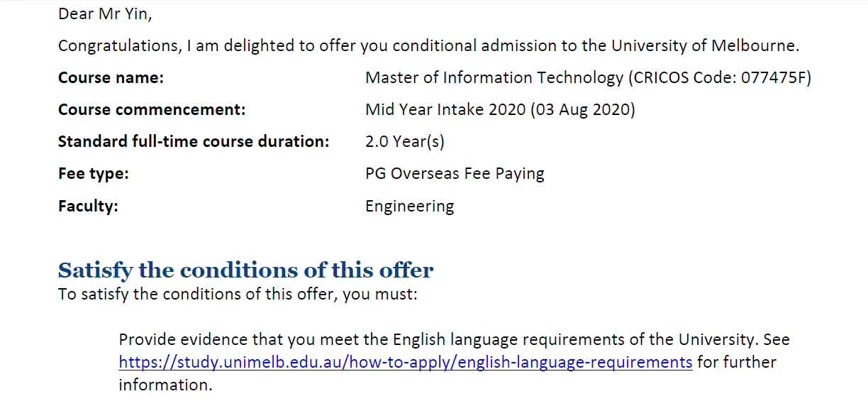Click the CRICOS Code 077475F text

[x=720, y=78]
